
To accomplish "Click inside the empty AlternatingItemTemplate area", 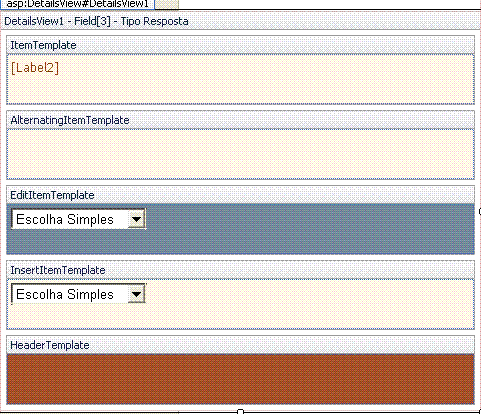I will click(240, 154).
